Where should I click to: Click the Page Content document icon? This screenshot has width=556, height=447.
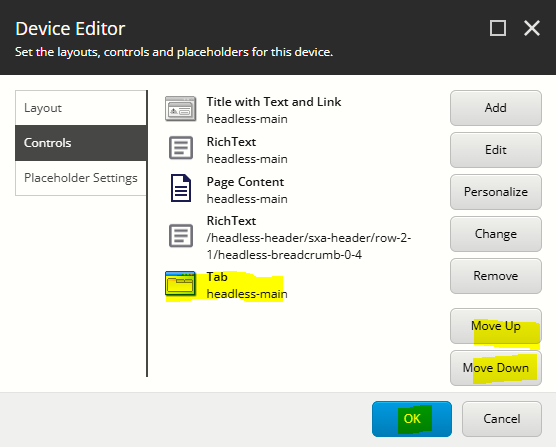coord(181,188)
